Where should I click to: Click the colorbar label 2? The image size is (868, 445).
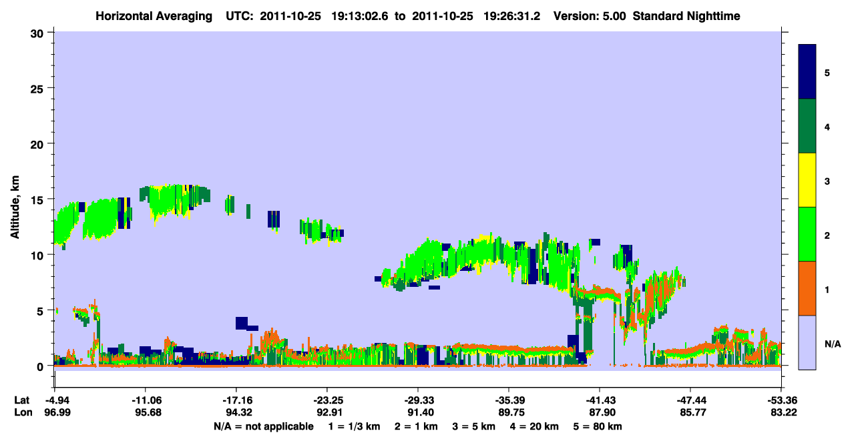point(827,234)
